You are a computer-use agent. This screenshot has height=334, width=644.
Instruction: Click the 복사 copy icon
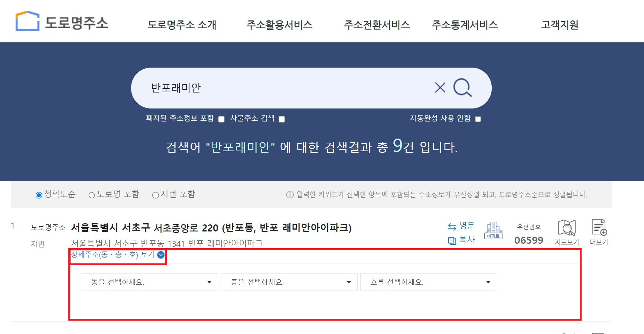pos(452,240)
